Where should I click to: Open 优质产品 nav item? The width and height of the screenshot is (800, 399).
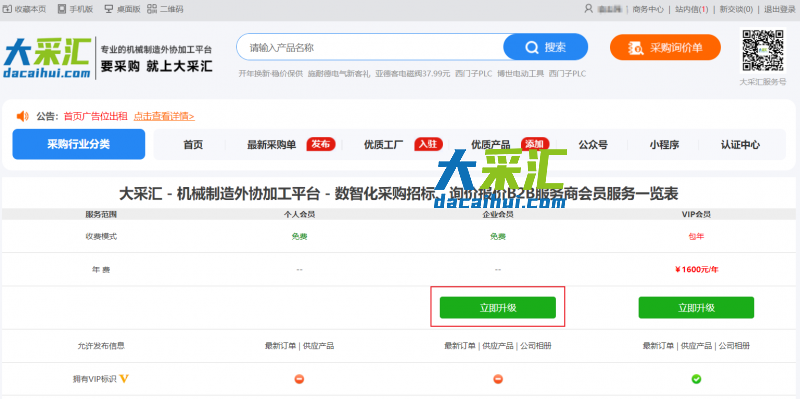490,145
